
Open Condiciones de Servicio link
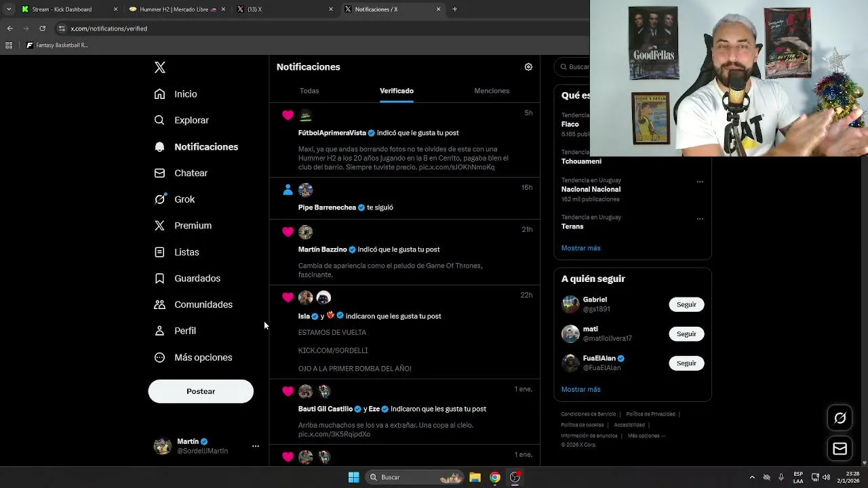point(589,414)
